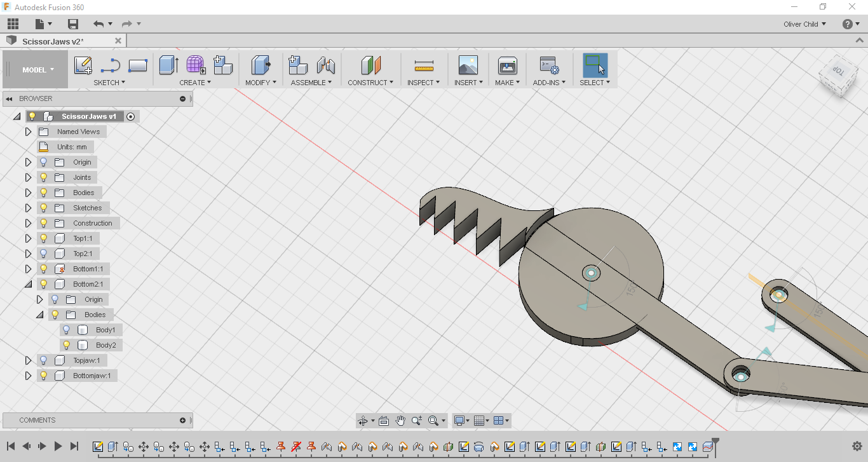Click the Extrude tool icon
868x462 pixels.
pos(168,65)
